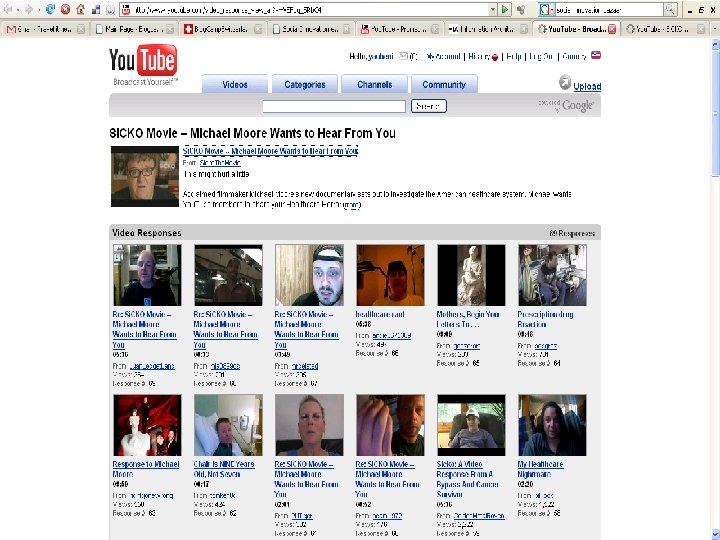Click the Search button beside the YouTube field
Viewport: 720px width, 540px height.
coord(428,106)
